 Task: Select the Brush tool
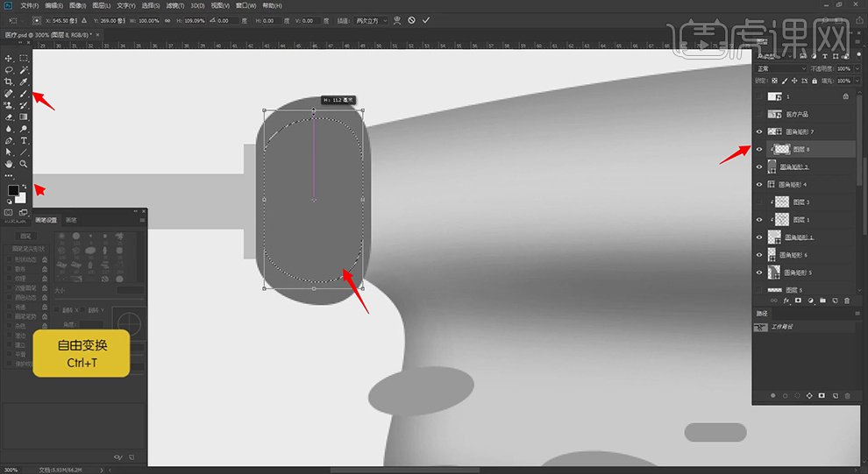[x=24, y=94]
